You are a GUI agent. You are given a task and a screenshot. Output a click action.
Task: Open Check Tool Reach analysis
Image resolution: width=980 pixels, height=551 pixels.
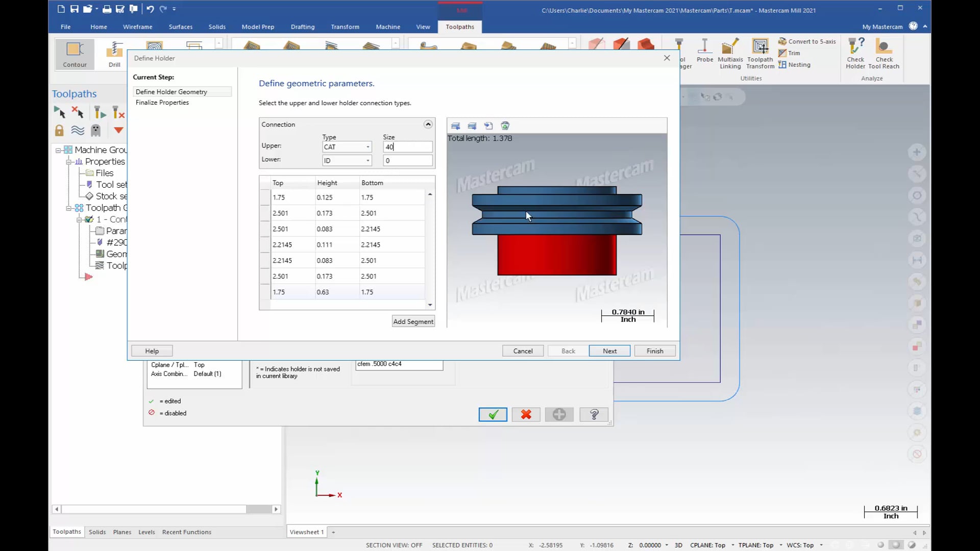884,54
